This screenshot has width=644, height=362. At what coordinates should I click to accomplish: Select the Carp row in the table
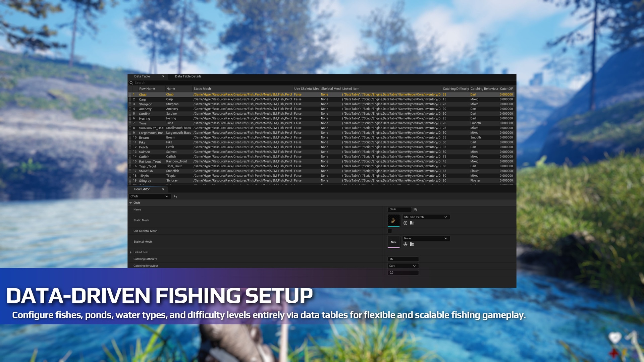322,100
